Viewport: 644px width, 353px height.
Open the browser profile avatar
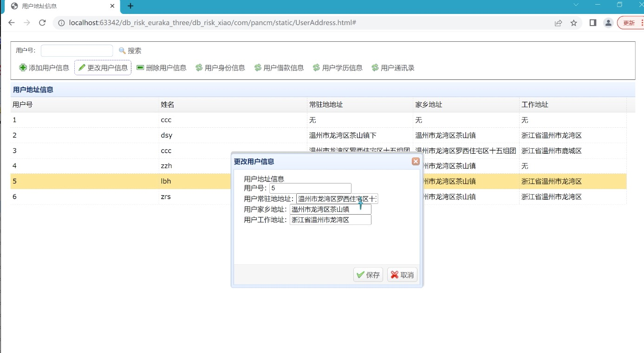[608, 23]
